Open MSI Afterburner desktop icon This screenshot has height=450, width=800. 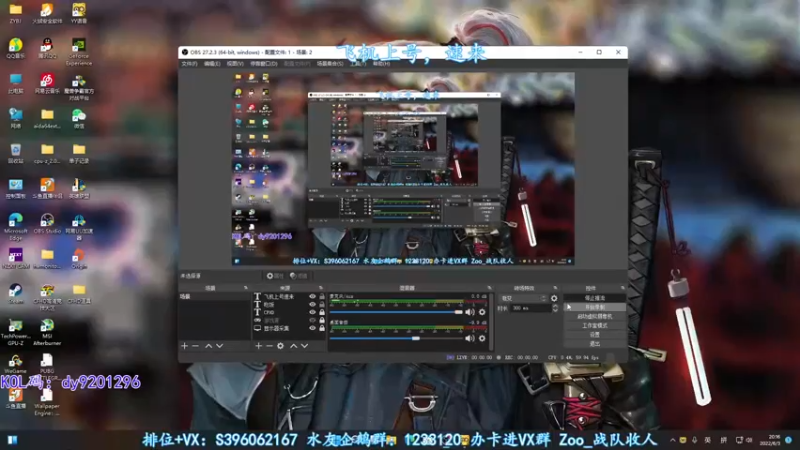pos(47,332)
